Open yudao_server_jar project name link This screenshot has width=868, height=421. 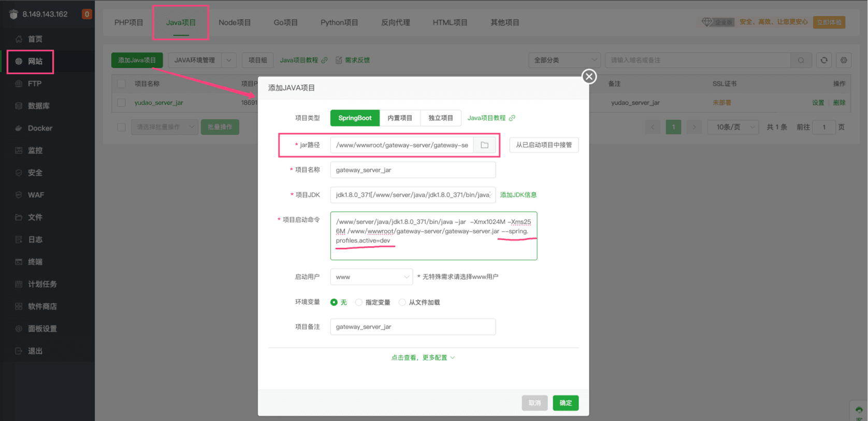pos(158,103)
